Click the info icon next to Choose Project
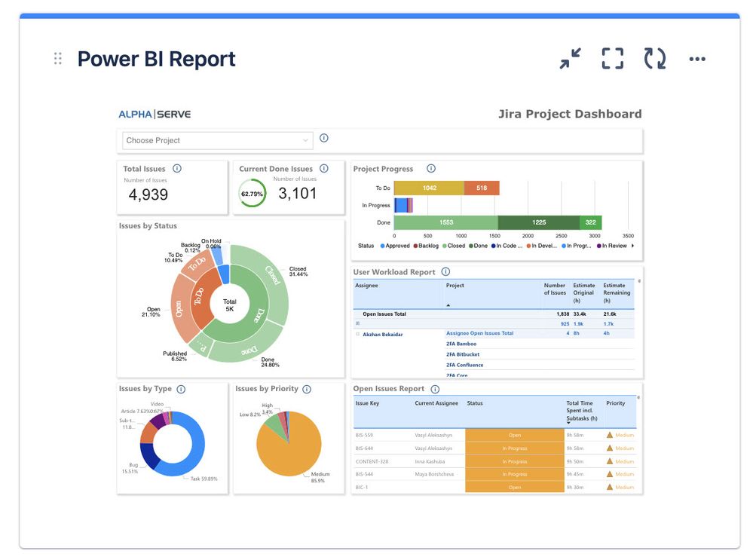This screenshot has height=560, width=753. pos(323,138)
